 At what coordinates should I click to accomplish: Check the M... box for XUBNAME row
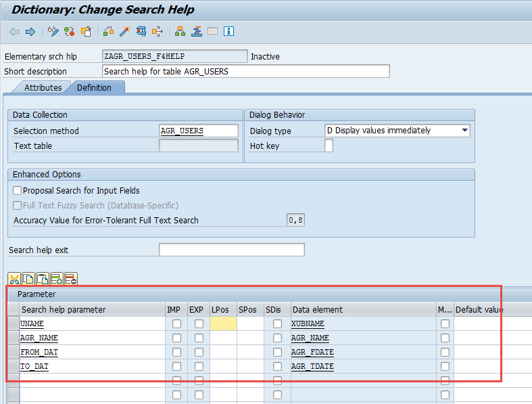445,323
